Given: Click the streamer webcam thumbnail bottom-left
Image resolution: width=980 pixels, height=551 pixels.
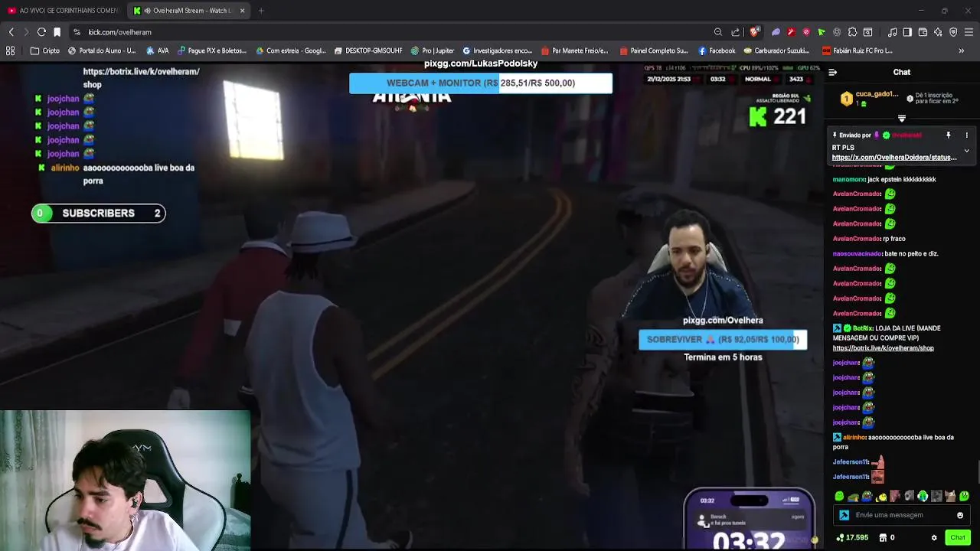Looking at the screenshot, I should (126, 481).
